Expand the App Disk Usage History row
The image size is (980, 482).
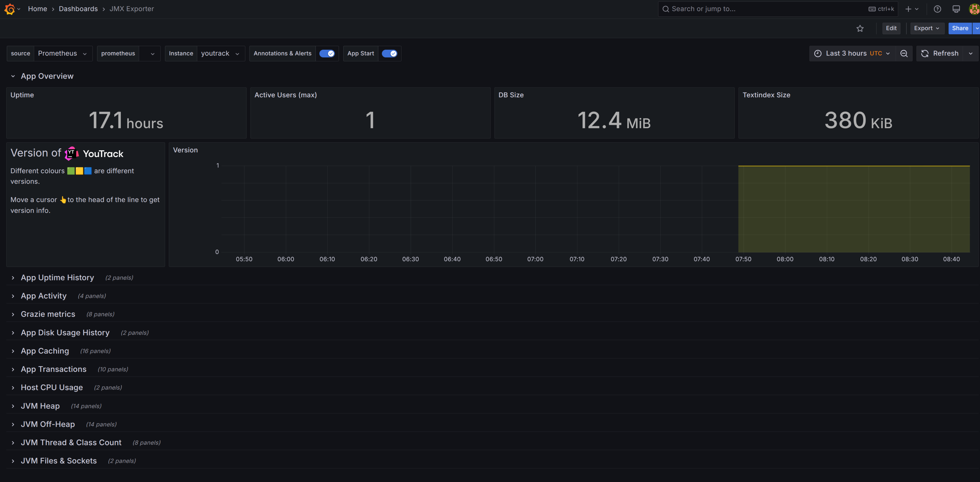tap(13, 333)
